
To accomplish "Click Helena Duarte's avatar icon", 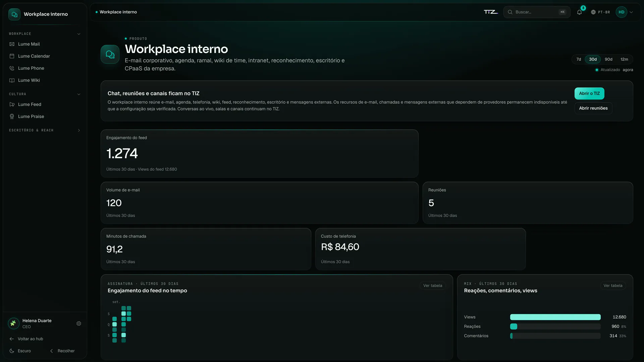I will (x=13, y=323).
